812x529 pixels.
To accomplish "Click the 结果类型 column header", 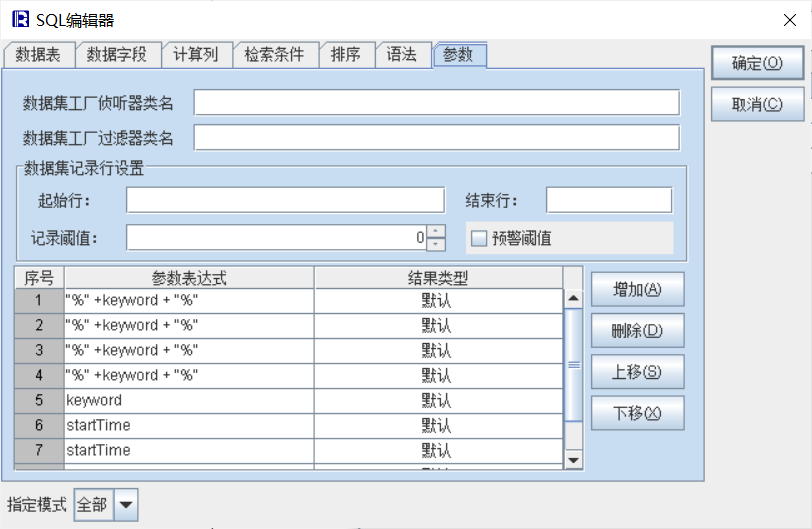I will click(438, 278).
